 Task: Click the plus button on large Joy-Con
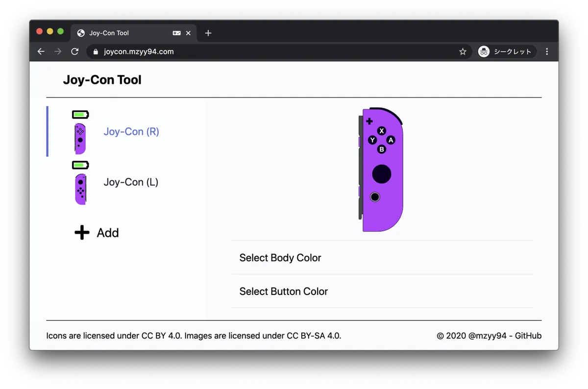[x=369, y=121]
